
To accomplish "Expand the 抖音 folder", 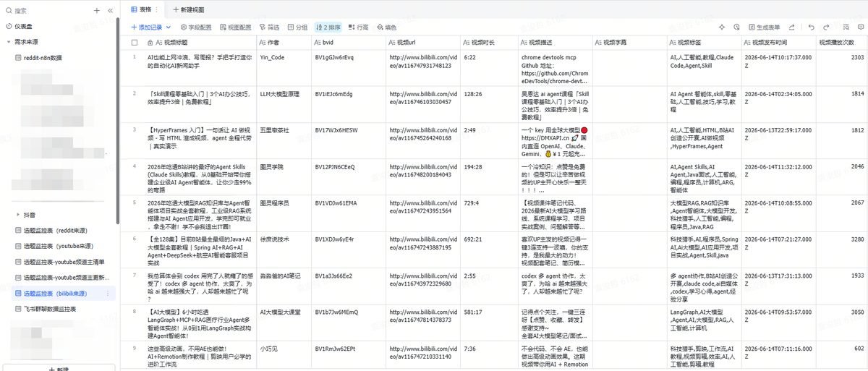I will (18, 215).
